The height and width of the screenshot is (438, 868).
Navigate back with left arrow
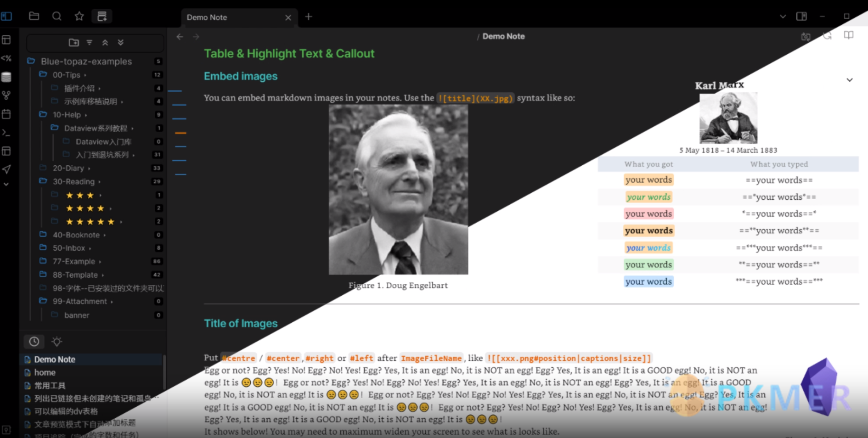pos(180,37)
